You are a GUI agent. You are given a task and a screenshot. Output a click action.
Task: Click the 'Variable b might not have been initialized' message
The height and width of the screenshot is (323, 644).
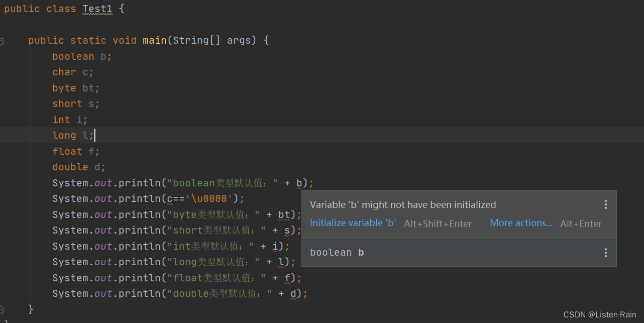coord(403,204)
